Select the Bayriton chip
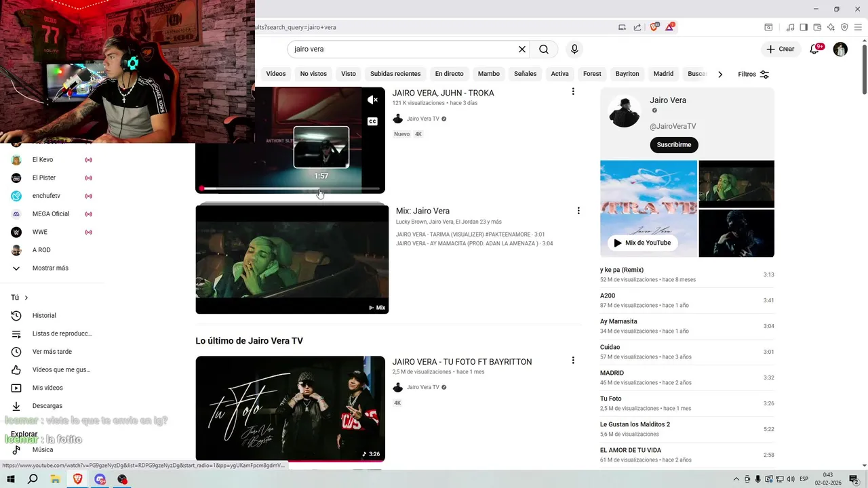The height and width of the screenshot is (488, 868). [627, 74]
